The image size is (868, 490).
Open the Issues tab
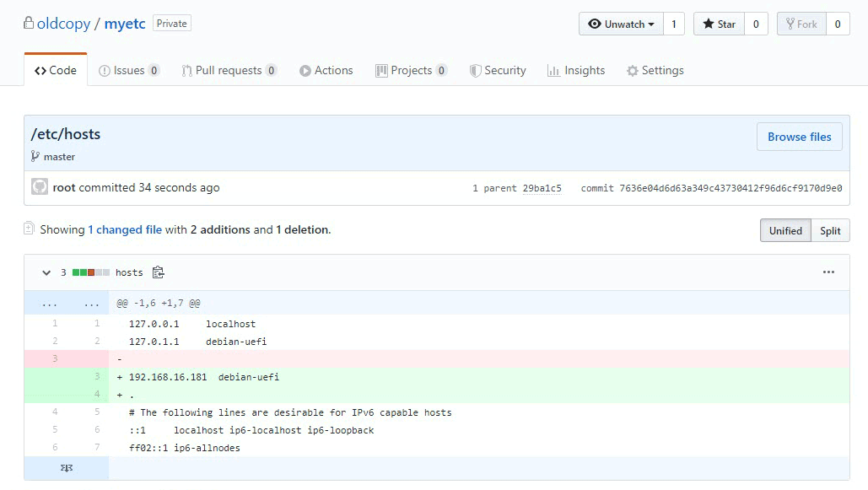coord(129,71)
